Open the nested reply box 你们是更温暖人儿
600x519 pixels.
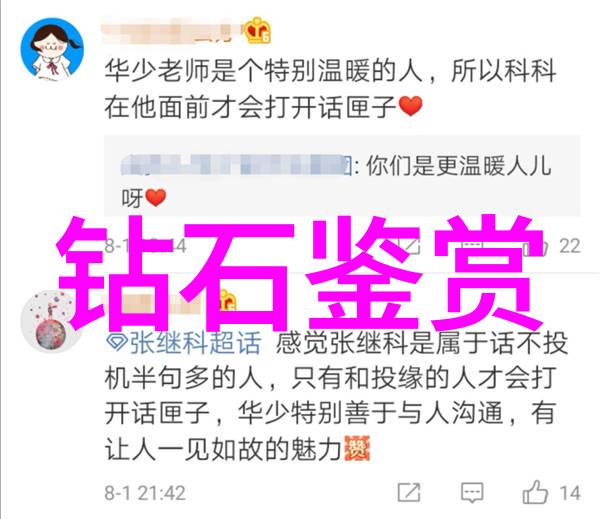(x=342, y=175)
